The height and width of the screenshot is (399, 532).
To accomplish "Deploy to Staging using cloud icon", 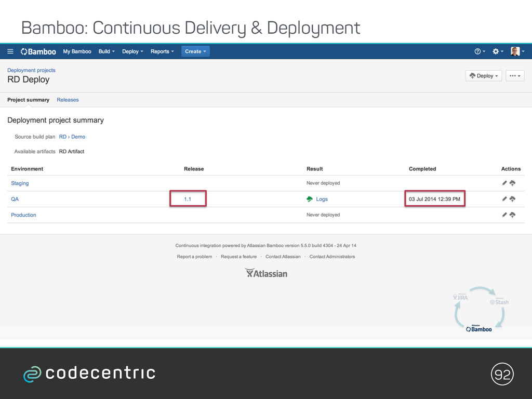I will (512, 183).
